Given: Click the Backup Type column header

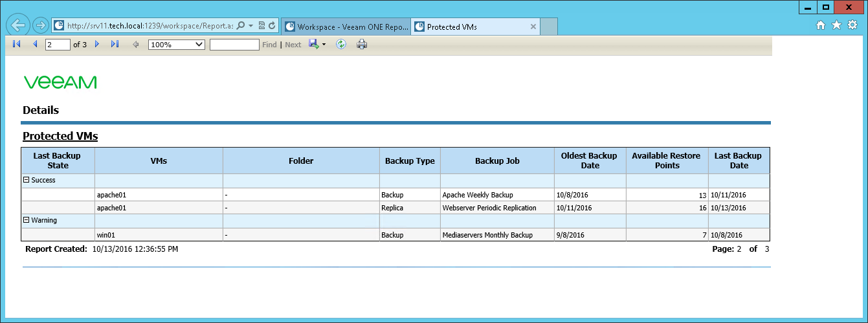Looking at the screenshot, I should (410, 161).
